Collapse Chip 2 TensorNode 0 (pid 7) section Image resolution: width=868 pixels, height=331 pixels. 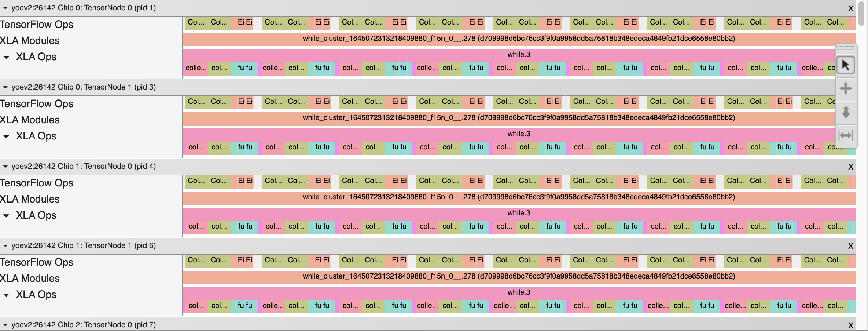pyautogui.click(x=5, y=325)
